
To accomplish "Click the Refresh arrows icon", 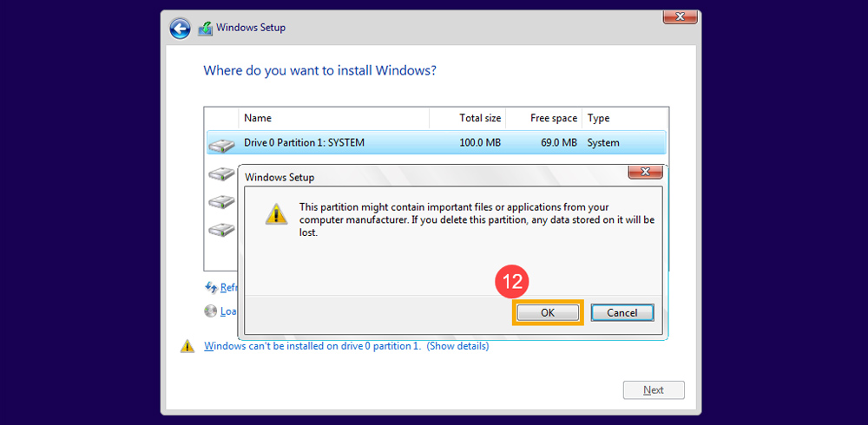I will coord(210,287).
